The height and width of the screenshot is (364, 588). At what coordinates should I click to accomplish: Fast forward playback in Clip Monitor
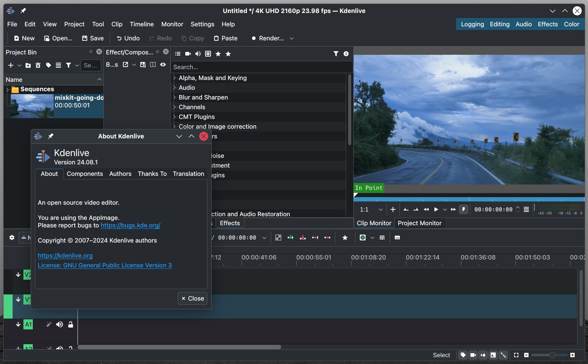454,209
